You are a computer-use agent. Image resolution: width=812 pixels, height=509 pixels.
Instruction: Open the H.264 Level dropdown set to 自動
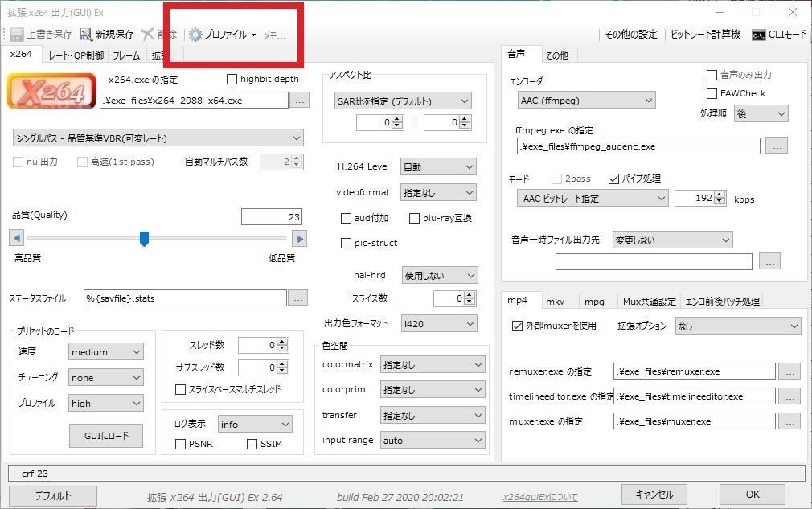[438, 166]
